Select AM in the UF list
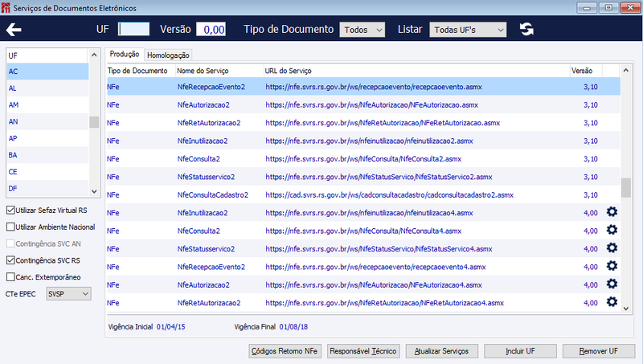 pyautogui.click(x=47, y=105)
